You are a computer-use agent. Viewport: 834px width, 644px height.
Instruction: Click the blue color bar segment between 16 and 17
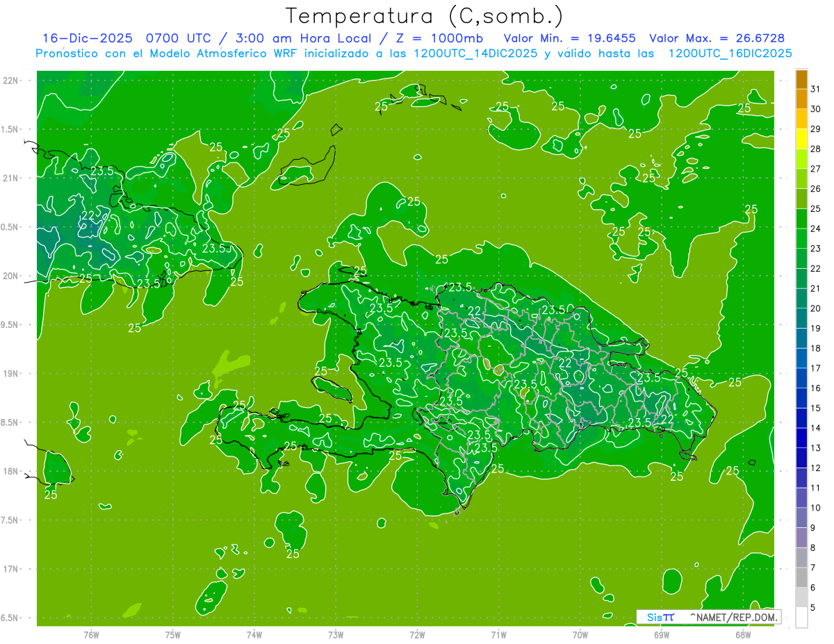pyautogui.click(x=801, y=378)
